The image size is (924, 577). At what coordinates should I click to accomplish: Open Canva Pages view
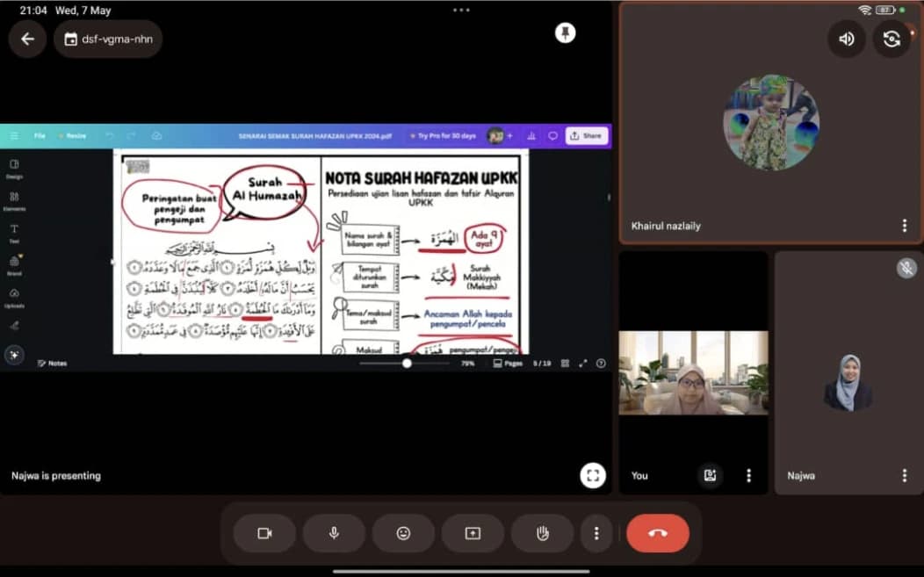(508, 364)
